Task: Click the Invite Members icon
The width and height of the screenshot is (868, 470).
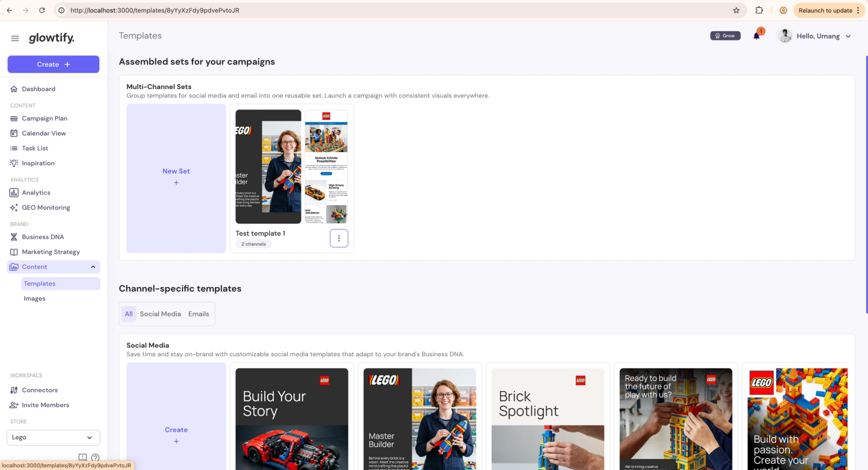Action: point(14,405)
